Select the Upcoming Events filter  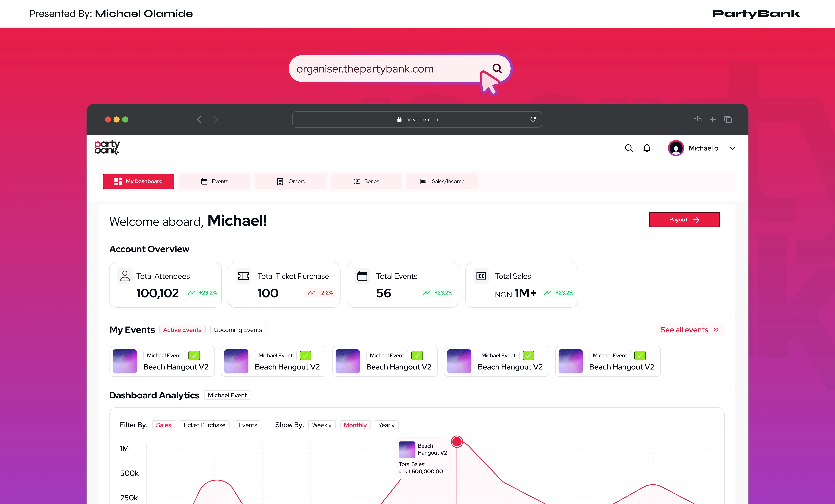pyautogui.click(x=238, y=330)
